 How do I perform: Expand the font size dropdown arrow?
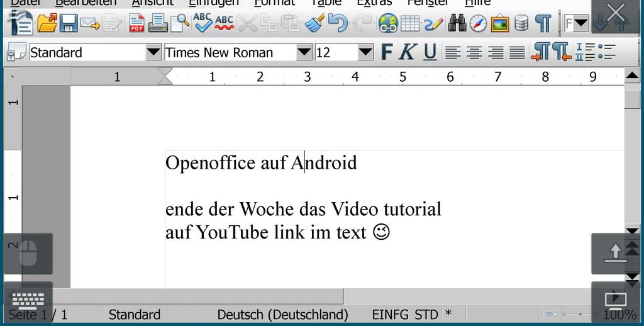pyautogui.click(x=365, y=52)
